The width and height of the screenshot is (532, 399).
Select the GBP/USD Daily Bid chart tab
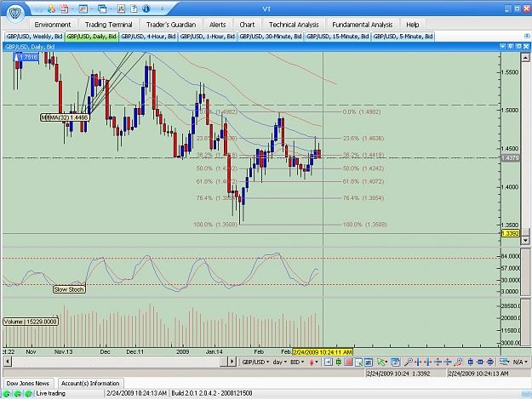pyautogui.click(x=92, y=37)
